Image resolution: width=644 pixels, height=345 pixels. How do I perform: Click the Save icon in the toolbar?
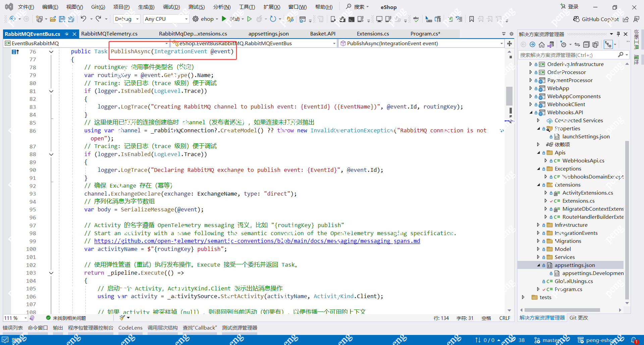point(62,19)
